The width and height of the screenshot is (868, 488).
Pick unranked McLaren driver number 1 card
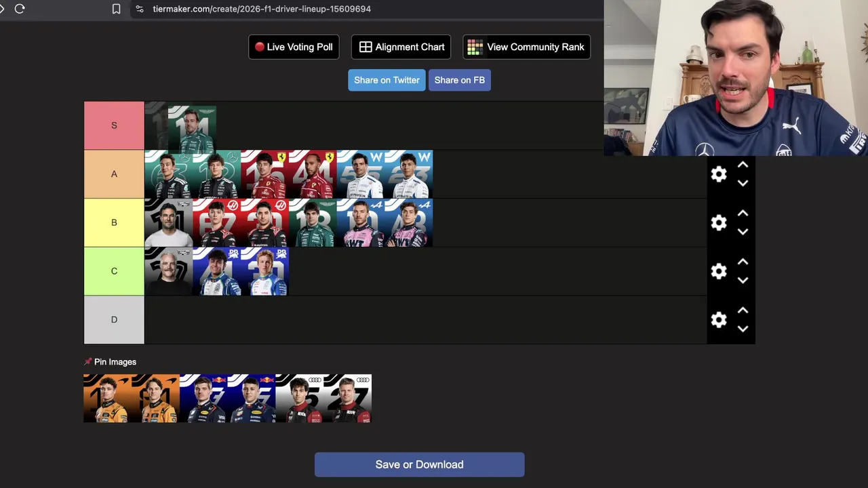pos(107,399)
